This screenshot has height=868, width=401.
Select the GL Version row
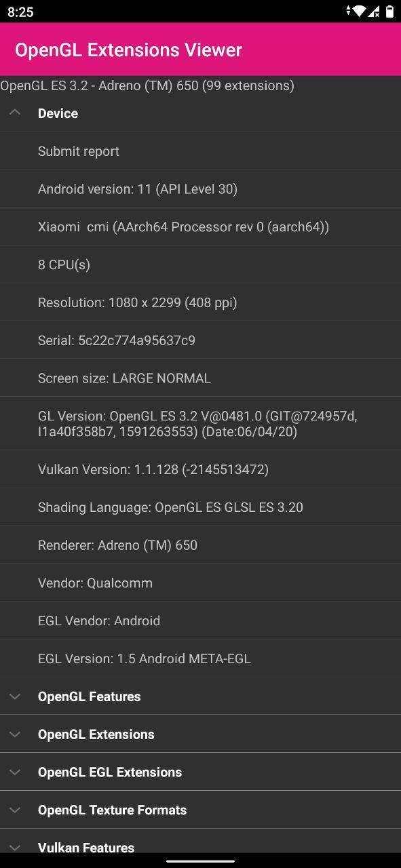coord(200,424)
